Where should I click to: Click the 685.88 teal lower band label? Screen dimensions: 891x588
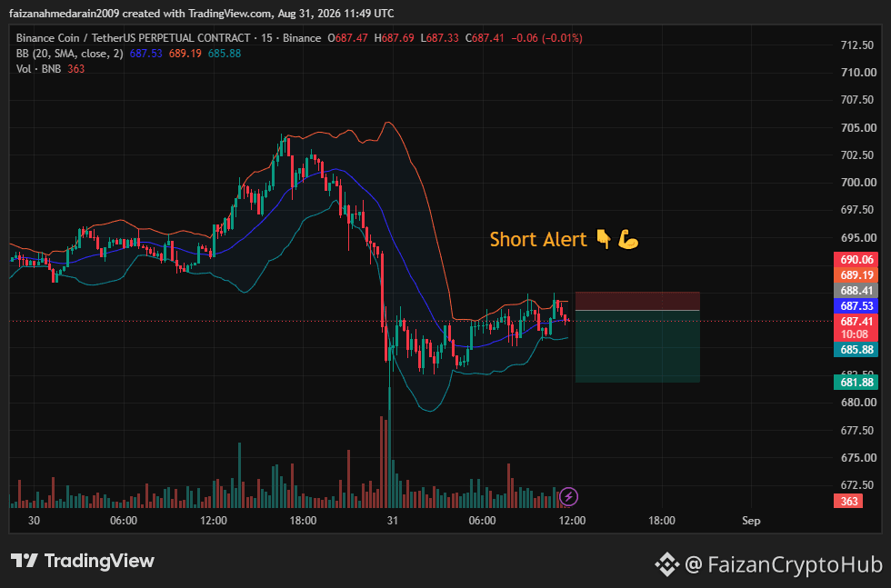tap(856, 349)
